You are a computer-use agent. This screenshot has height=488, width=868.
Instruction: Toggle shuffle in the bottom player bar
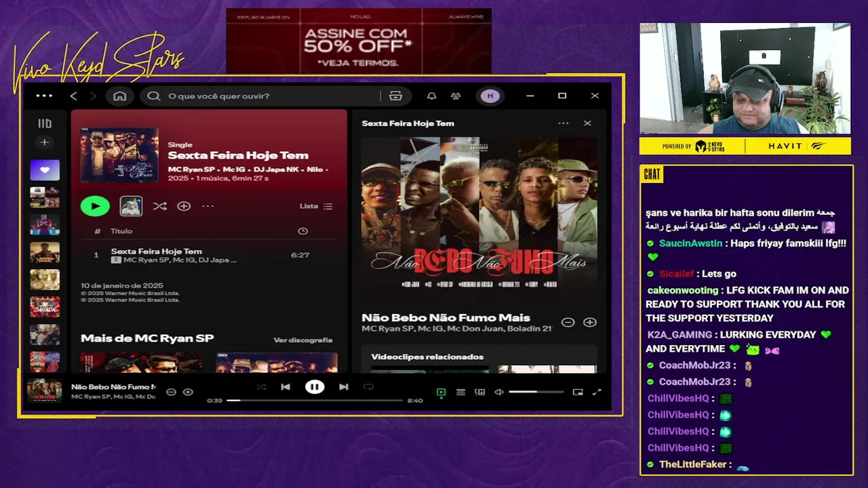(x=262, y=387)
